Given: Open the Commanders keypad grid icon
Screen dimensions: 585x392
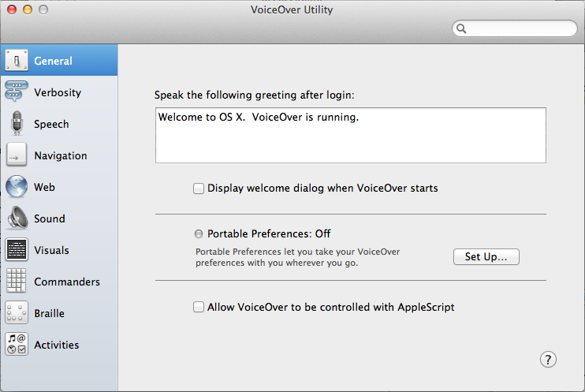Looking at the screenshot, I should (16, 281).
